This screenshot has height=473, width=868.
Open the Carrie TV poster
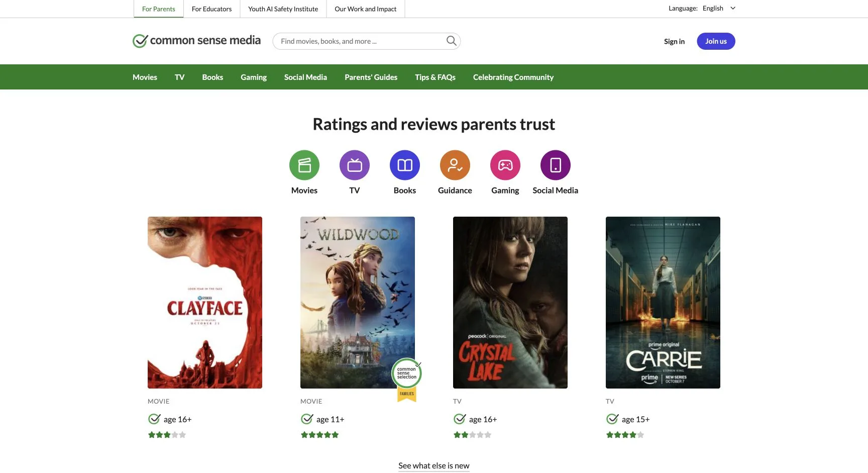[663, 303]
